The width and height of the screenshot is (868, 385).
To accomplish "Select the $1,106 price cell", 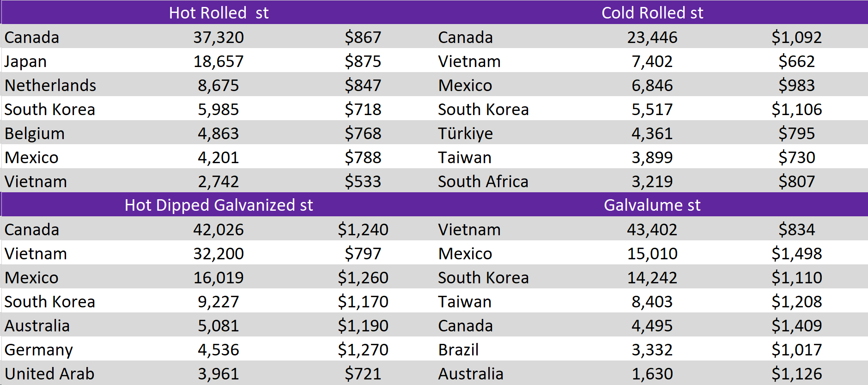I will coord(796,110).
